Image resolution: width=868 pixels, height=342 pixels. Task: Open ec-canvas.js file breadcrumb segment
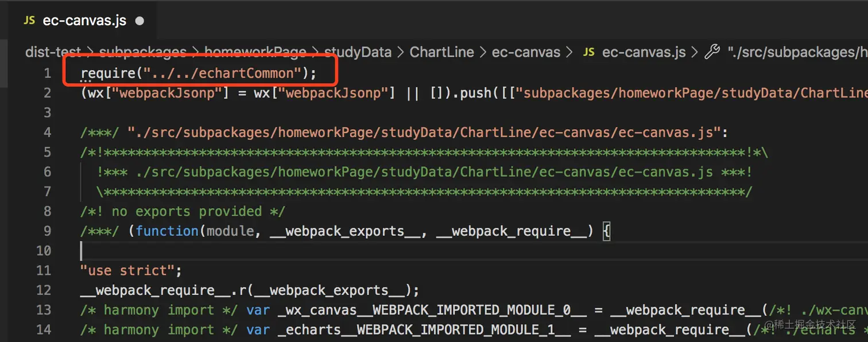(x=644, y=52)
